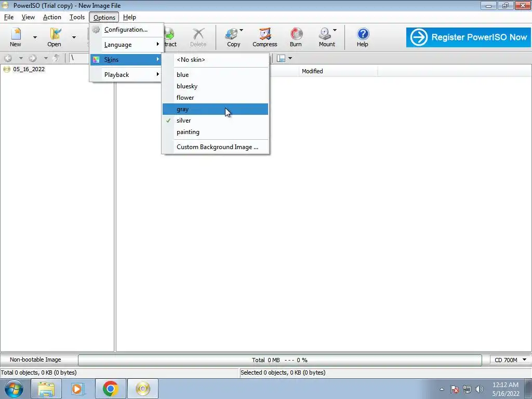Select the blue skin
This screenshot has height=399, width=532.
click(216, 75)
